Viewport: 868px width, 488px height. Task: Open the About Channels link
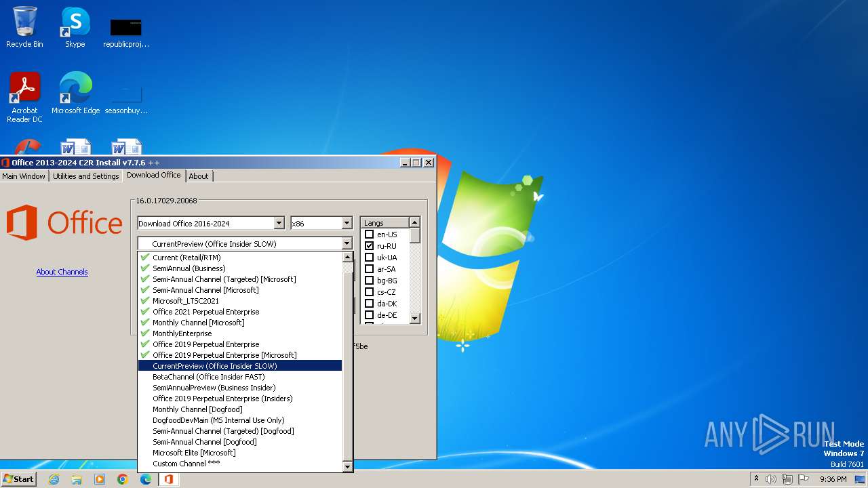(x=62, y=272)
